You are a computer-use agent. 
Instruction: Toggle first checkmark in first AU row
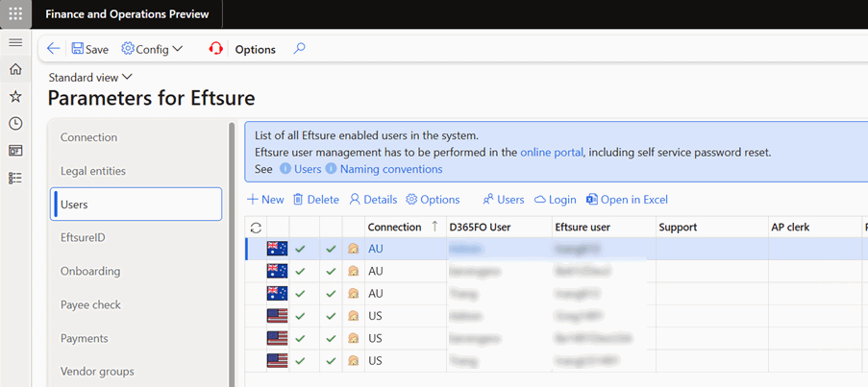click(x=301, y=249)
